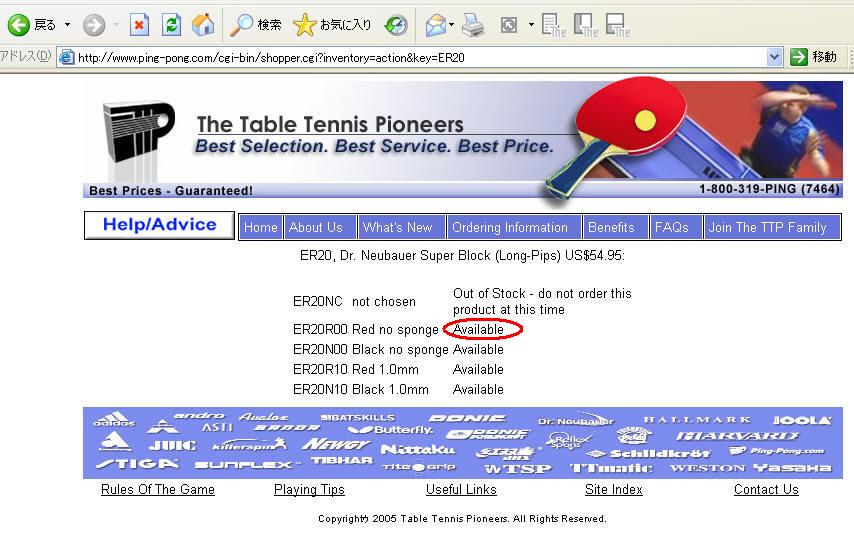The image size is (854, 544).
Task: Click the address bar URL field
Action: [419, 57]
